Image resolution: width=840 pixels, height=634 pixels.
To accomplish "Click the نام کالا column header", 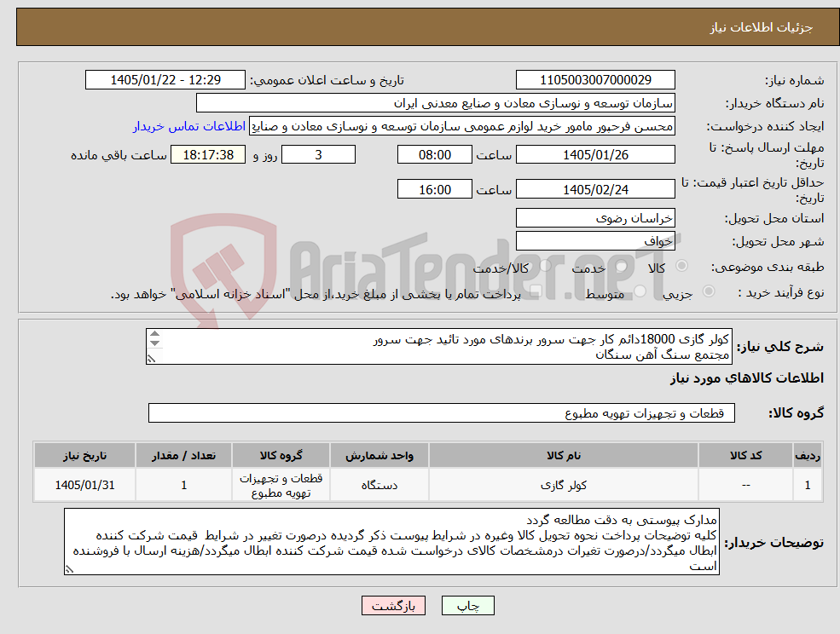I will (x=564, y=455).
